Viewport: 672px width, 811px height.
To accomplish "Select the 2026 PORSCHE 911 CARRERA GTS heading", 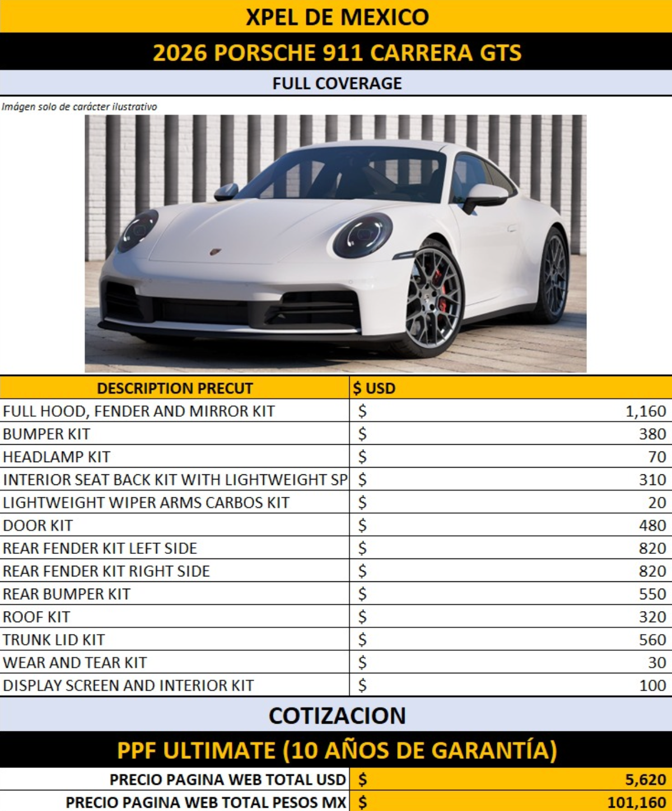I will click(336, 52).
